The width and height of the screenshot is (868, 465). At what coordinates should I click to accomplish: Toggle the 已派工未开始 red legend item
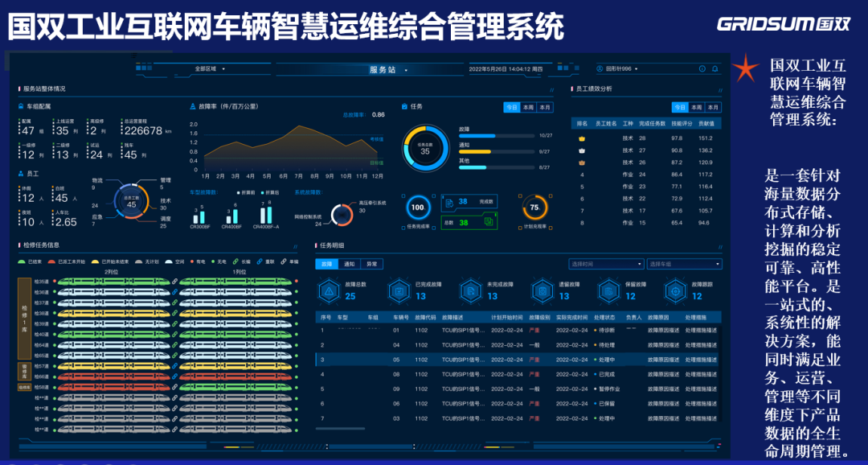67,261
